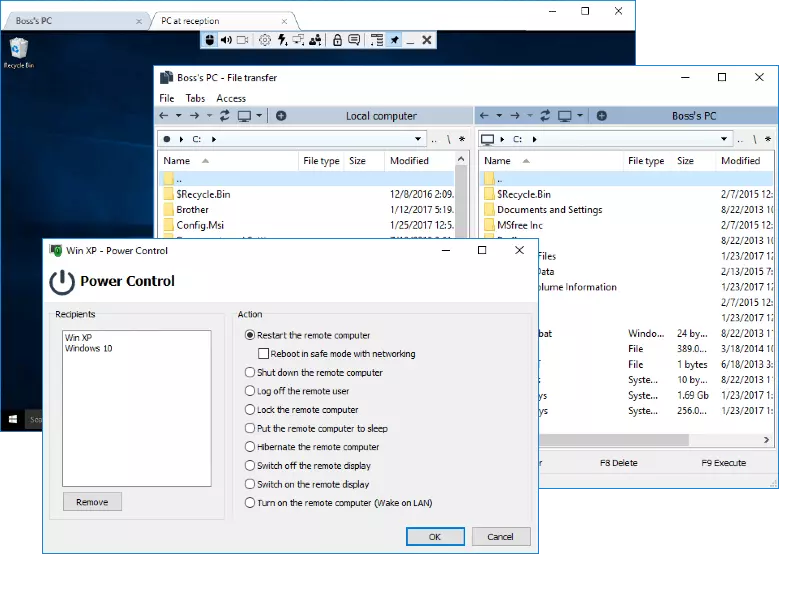Open the Access menu
The width and height of the screenshot is (800, 595).
[x=231, y=98]
